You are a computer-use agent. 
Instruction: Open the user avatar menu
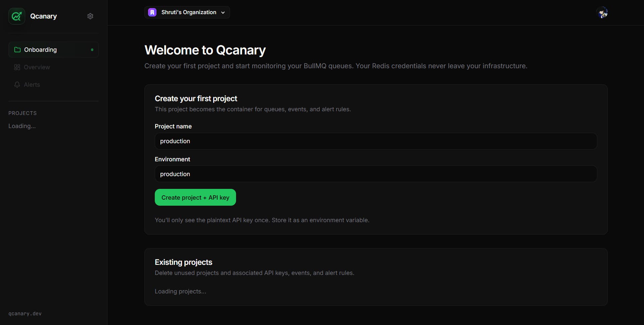602,12
